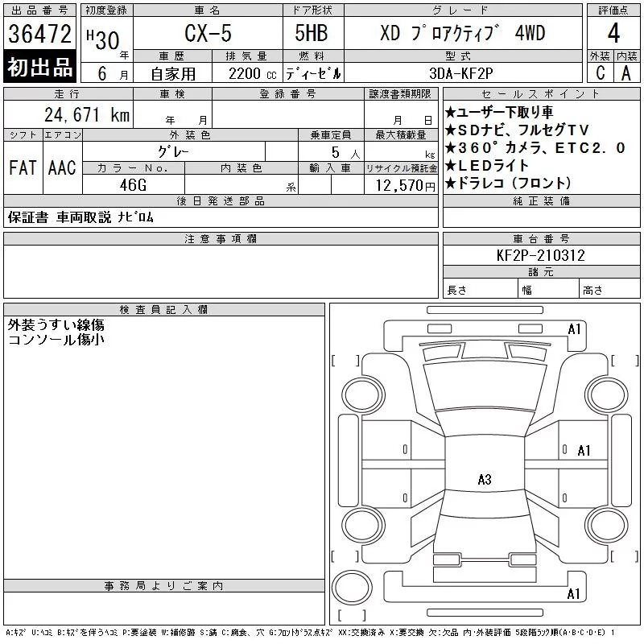The height and width of the screenshot is (644, 644).
Task: Click the black 初出品 badge
Action: coord(40,68)
